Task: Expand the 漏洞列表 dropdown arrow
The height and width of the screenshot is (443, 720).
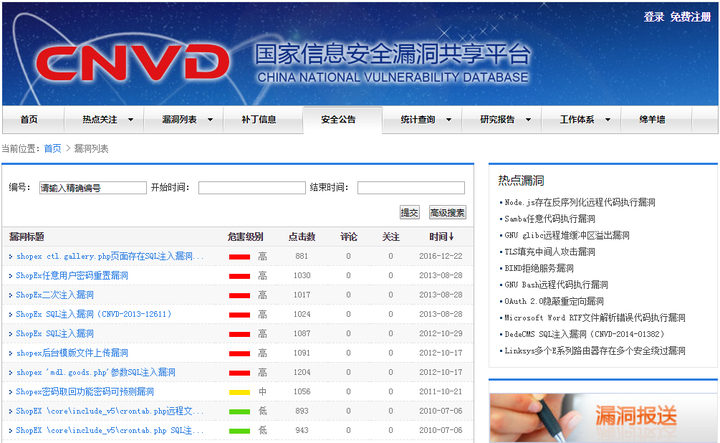Action: [x=210, y=120]
